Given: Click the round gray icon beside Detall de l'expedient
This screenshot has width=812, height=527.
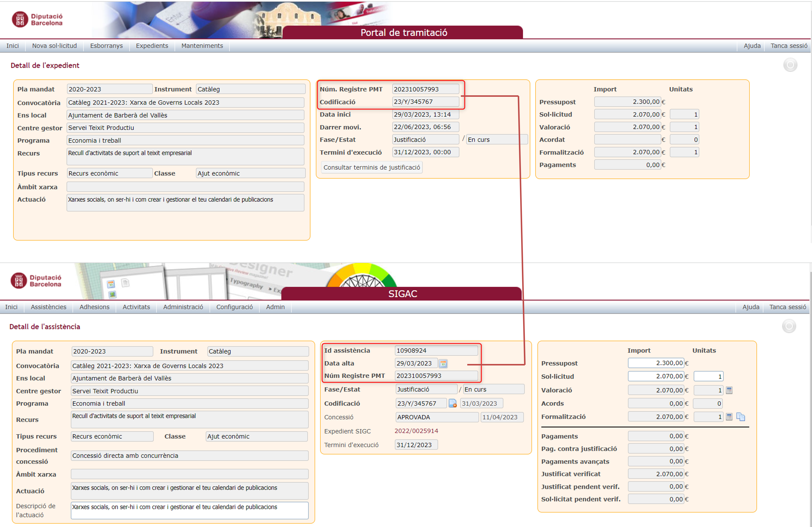Looking at the screenshot, I should pyautogui.click(x=790, y=65).
